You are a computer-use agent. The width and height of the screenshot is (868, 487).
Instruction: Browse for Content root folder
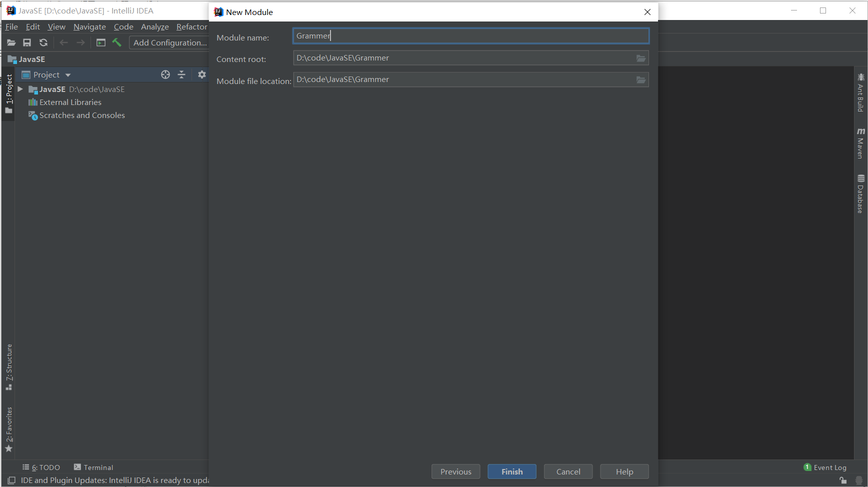pos(641,58)
